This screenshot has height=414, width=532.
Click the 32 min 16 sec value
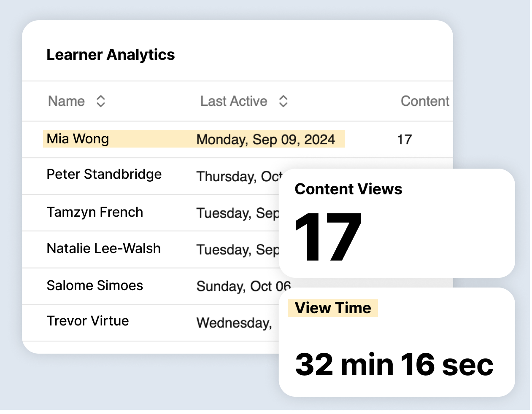394,364
